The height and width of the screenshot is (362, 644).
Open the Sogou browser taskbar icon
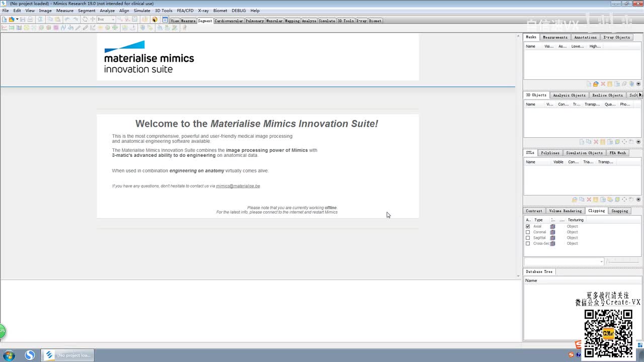[30, 355]
